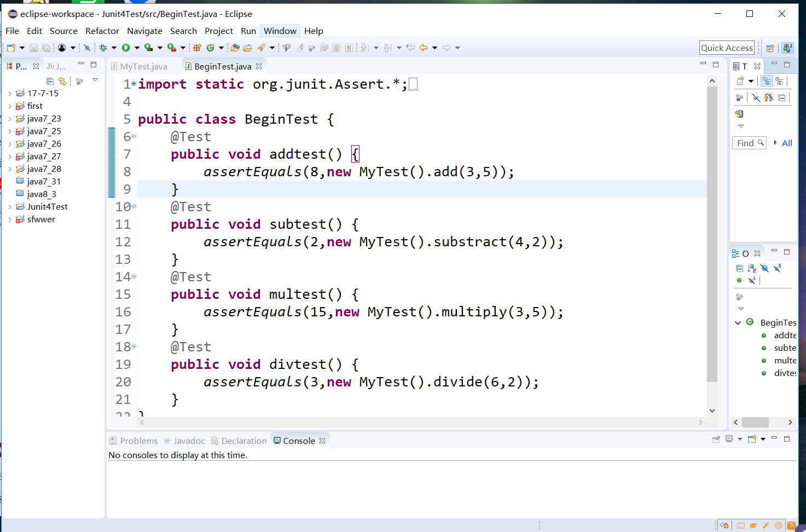This screenshot has width=806, height=532.
Task: Click the Open Type icon in toolbar
Action: pyautogui.click(x=235, y=48)
